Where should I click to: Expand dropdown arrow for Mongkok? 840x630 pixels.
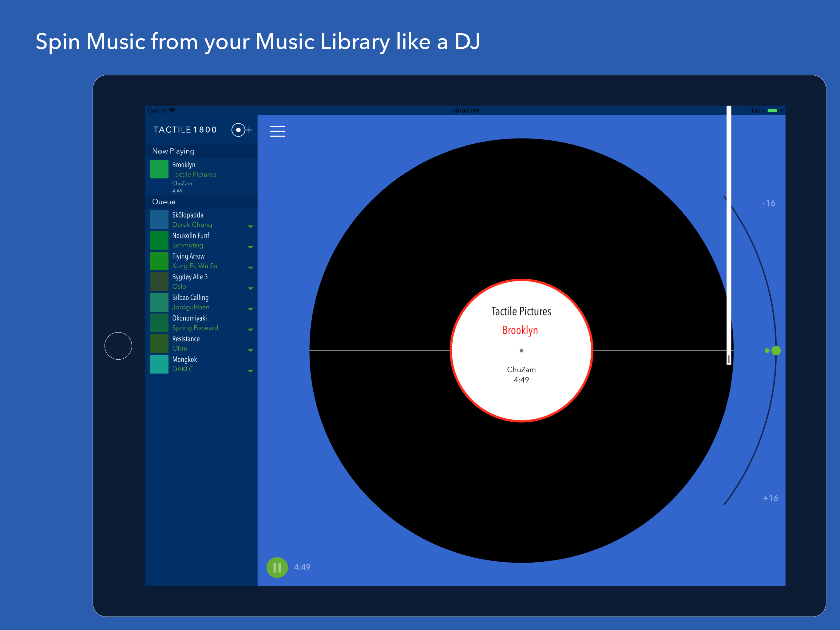[x=250, y=371]
